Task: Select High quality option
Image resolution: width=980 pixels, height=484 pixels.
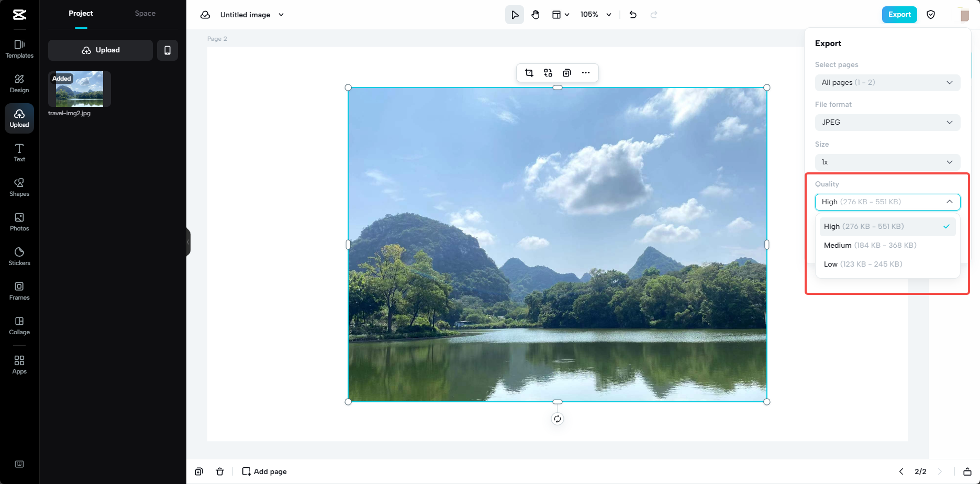Action: [x=887, y=226]
